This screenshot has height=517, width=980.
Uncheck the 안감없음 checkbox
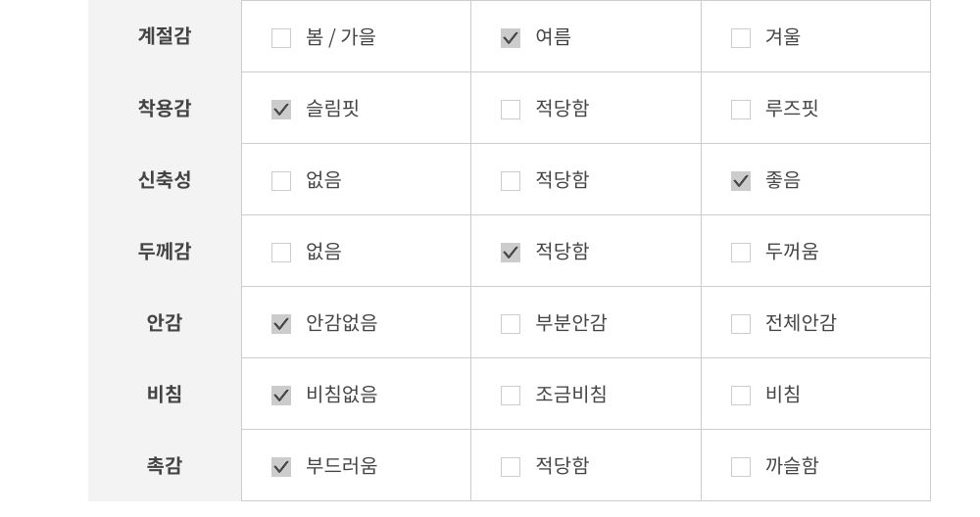[281, 324]
